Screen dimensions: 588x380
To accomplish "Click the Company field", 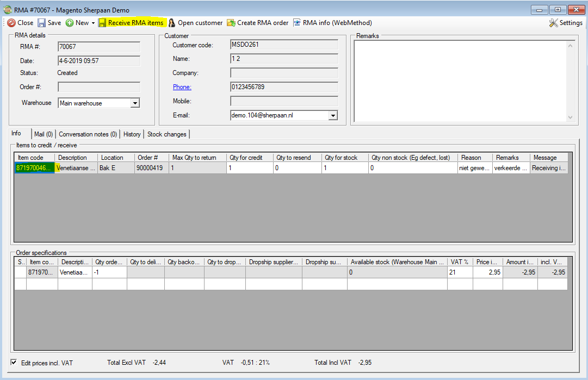I will 284,73.
